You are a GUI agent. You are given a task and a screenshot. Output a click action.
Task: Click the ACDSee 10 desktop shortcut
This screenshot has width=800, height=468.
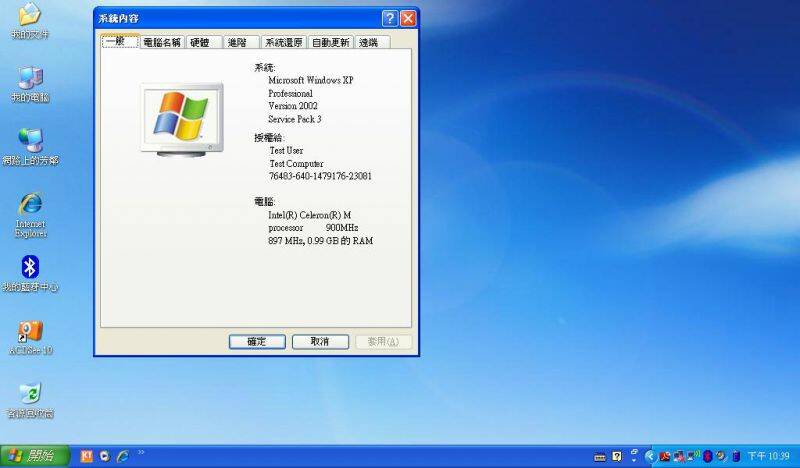click(30, 331)
